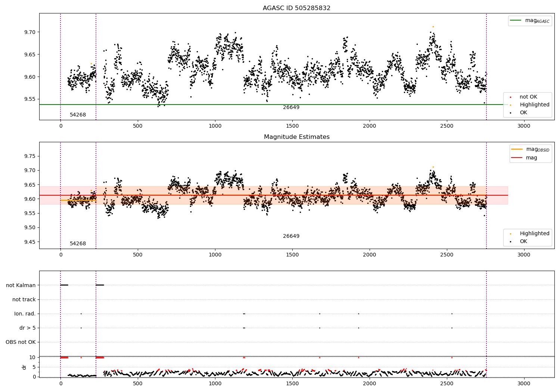Screen dimensions: 560x392
Task: Click the 9.55 y-axis tick in top plot
Action: 30,99
